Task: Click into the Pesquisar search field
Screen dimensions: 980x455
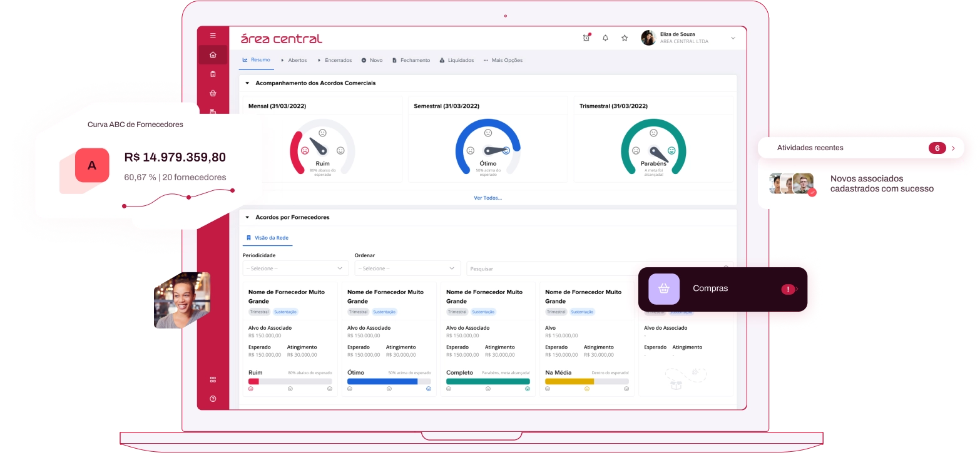Action: 600,268
